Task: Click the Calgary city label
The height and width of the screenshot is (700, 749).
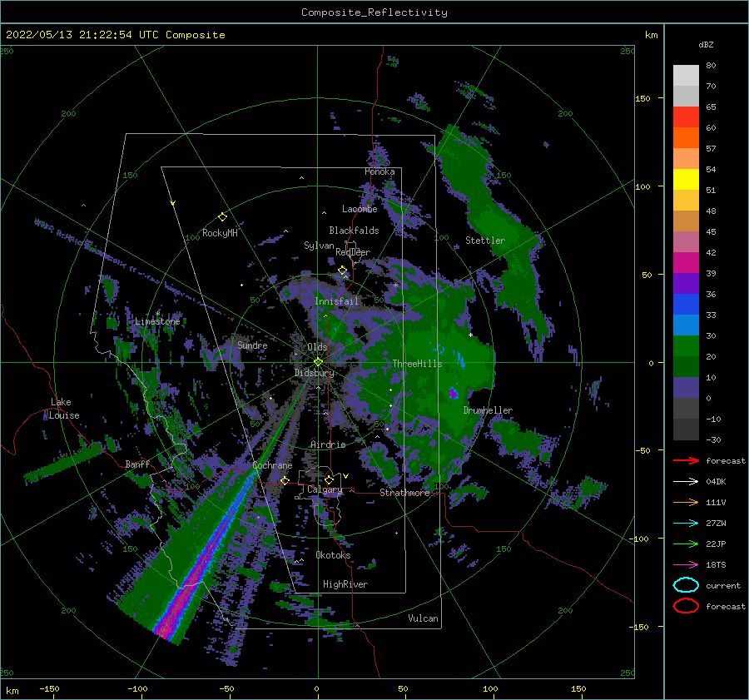Action: click(x=325, y=489)
